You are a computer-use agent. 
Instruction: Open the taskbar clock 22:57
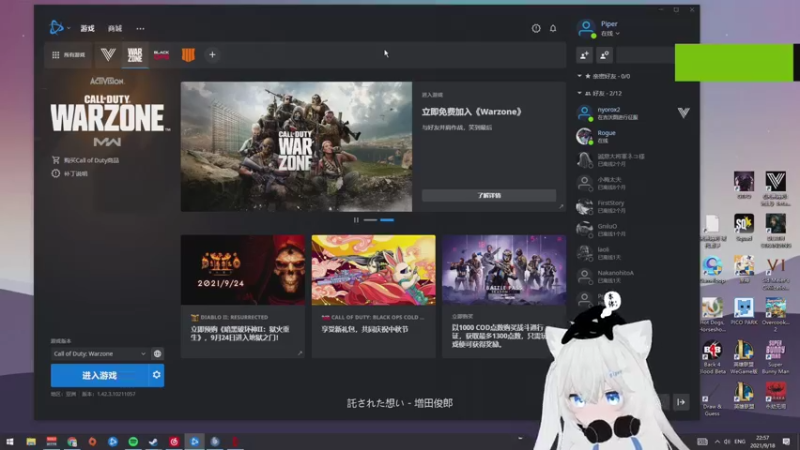763,441
